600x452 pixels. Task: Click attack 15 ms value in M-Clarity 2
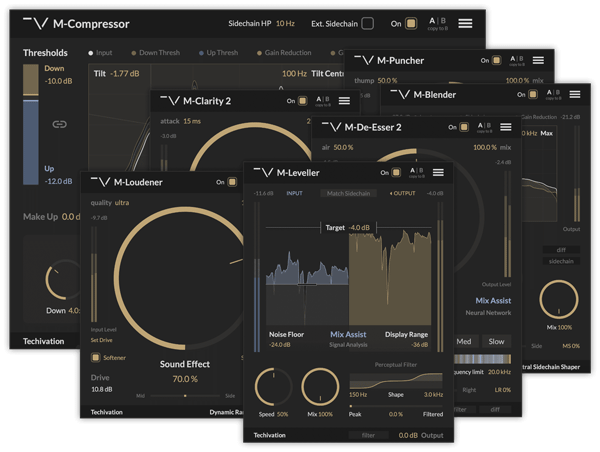coord(192,121)
